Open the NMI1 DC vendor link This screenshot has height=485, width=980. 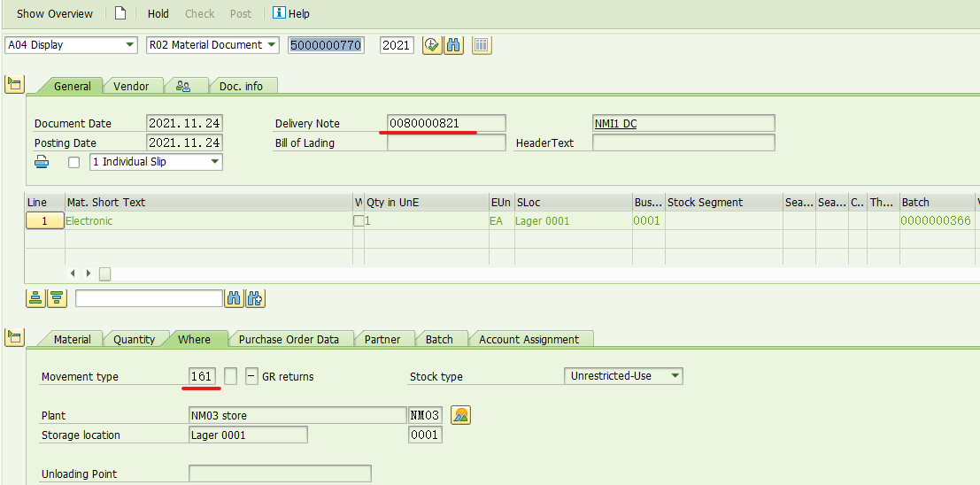tap(615, 124)
